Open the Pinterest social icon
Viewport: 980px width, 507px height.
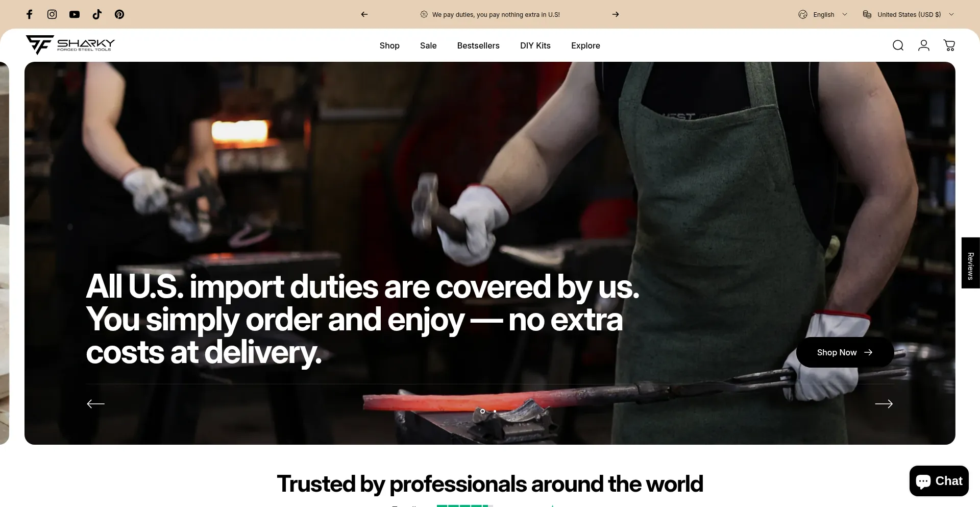119,14
